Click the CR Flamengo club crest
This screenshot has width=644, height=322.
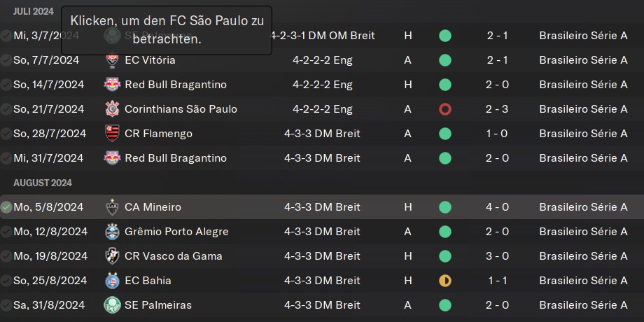112,134
